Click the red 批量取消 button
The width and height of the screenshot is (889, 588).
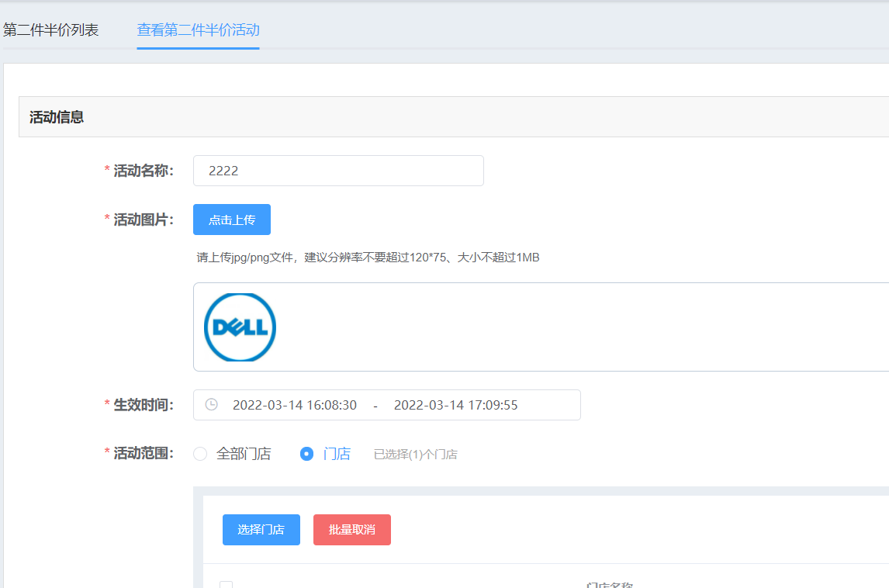click(352, 530)
